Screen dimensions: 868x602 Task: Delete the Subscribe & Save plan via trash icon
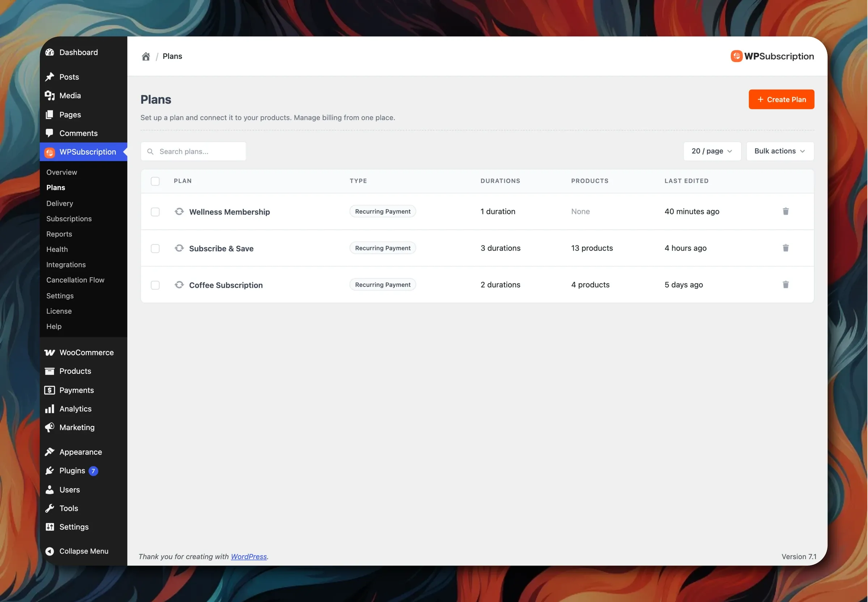786,248
